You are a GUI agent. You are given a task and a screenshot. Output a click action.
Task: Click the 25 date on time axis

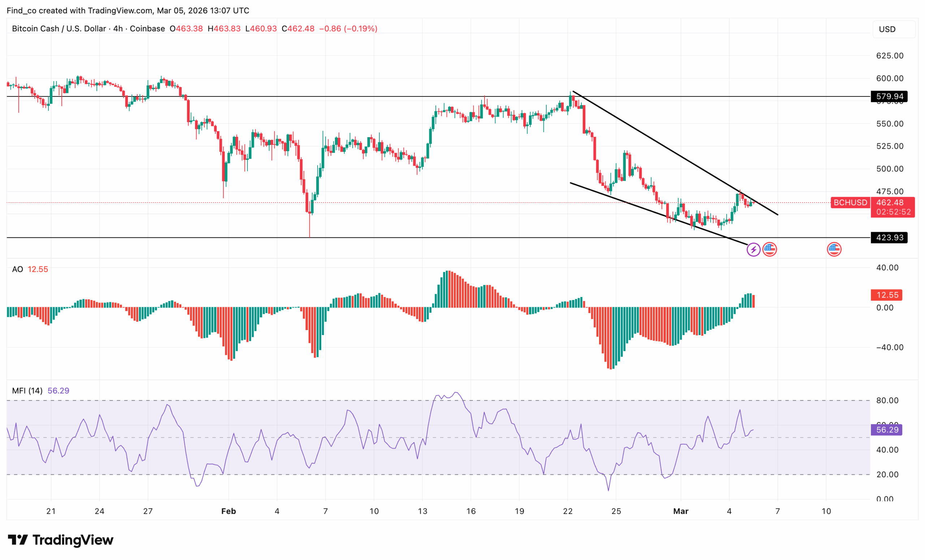click(616, 511)
